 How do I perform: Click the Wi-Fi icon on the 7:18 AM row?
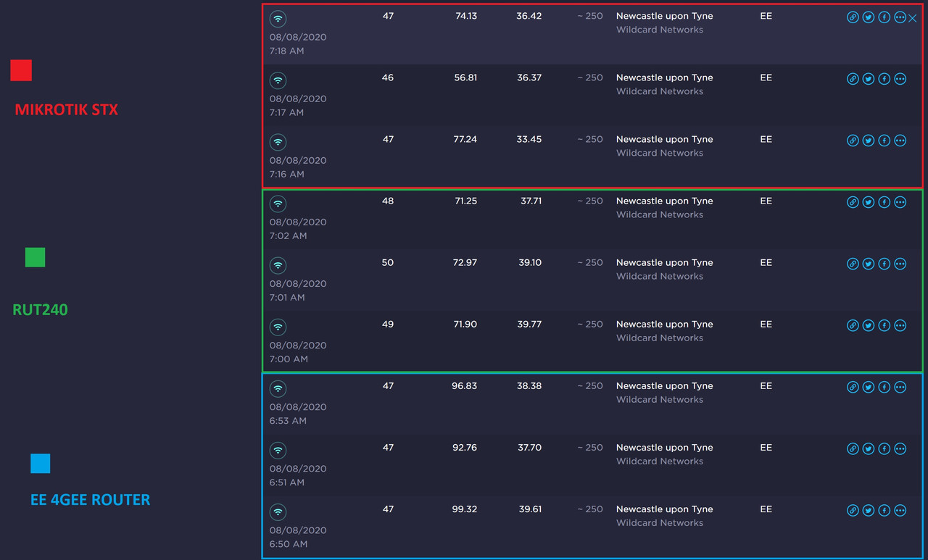click(278, 19)
